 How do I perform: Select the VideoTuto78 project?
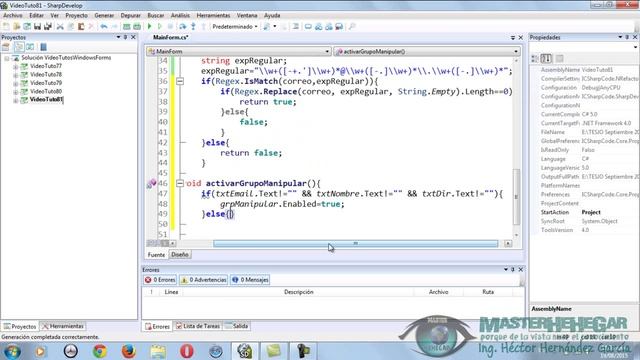[46, 75]
